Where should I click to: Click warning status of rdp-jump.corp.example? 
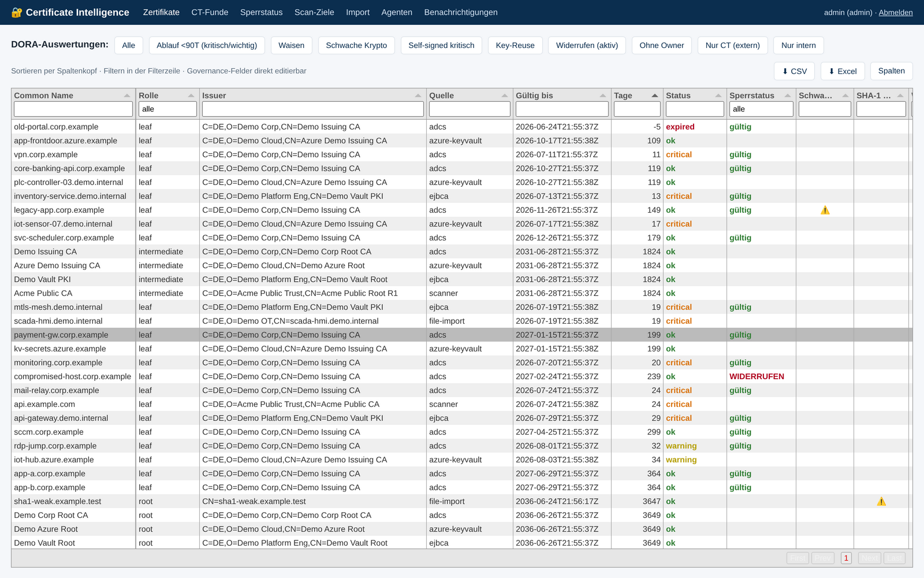(681, 446)
